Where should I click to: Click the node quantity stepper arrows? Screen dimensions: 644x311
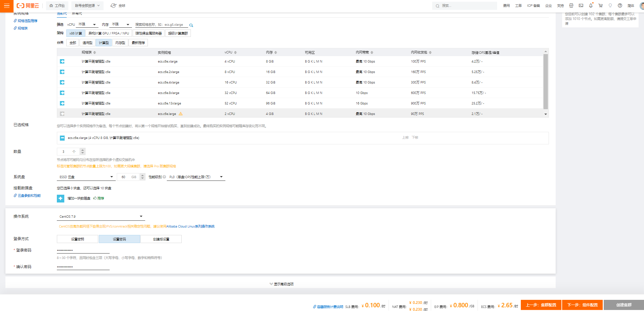click(83, 152)
